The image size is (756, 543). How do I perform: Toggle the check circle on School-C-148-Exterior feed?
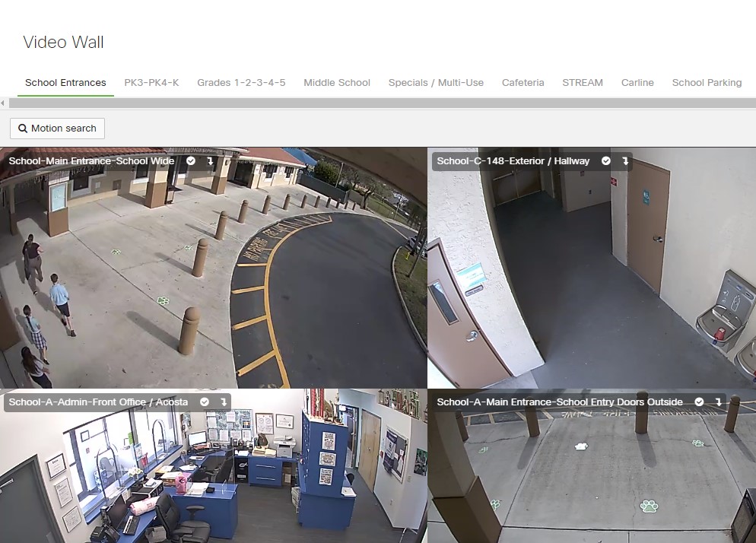point(605,160)
